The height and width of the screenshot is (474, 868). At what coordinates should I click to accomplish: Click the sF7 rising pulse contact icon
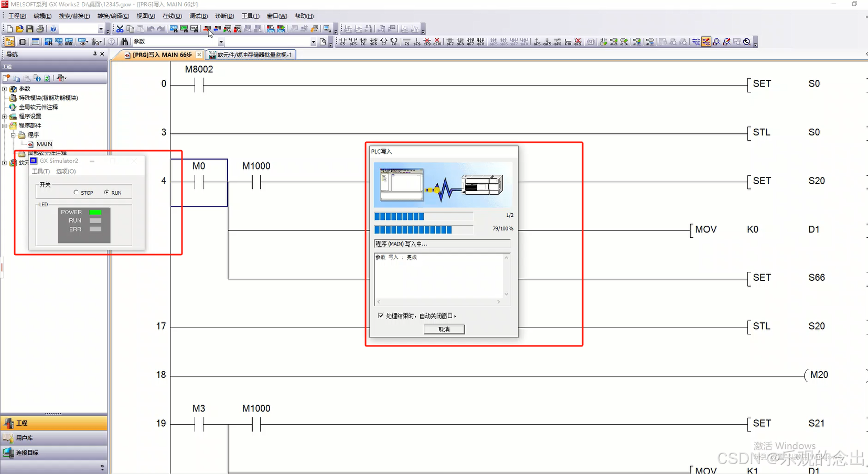[450, 41]
